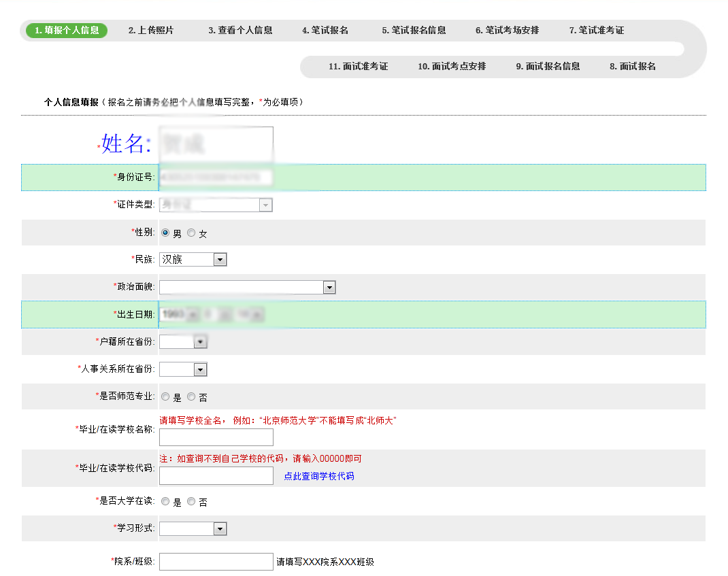This screenshot has width=728, height=576.
Task: Click step 1 填报个人信息 button
Action: (x=67, y=31)
